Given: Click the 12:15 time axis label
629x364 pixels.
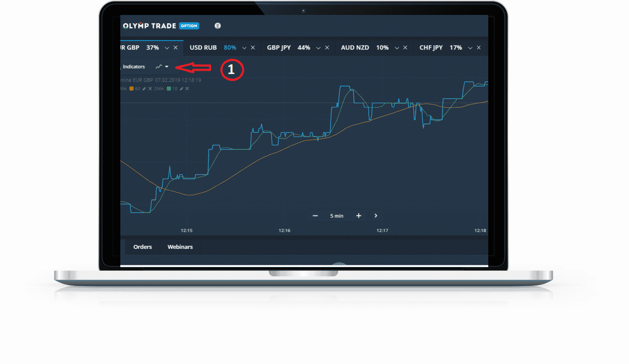Looking at the screenshot, I should click(x=187, y=230).
